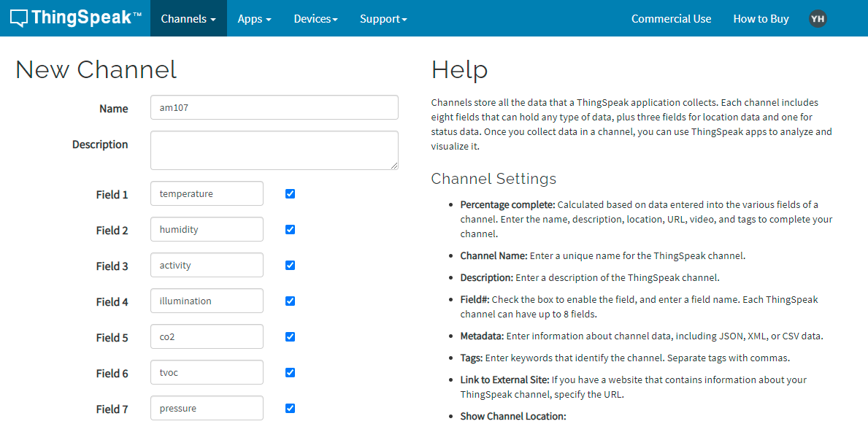The width and height of the screenshot is (868, 424).
Task: Click the 'Help' heading
Action: point(459,70)
